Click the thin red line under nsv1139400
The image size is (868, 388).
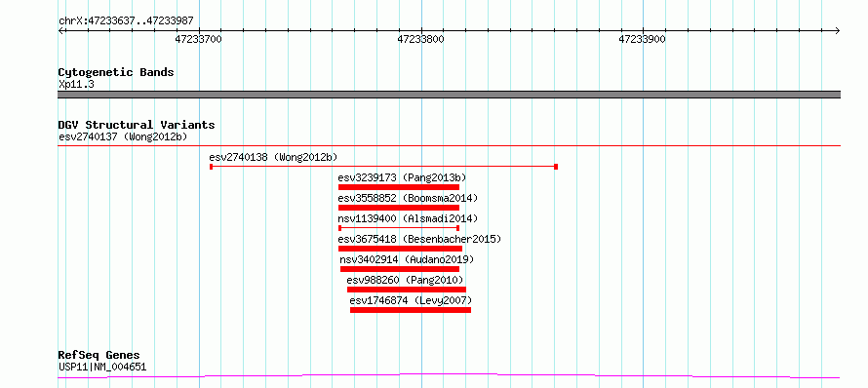click(399, 228)
